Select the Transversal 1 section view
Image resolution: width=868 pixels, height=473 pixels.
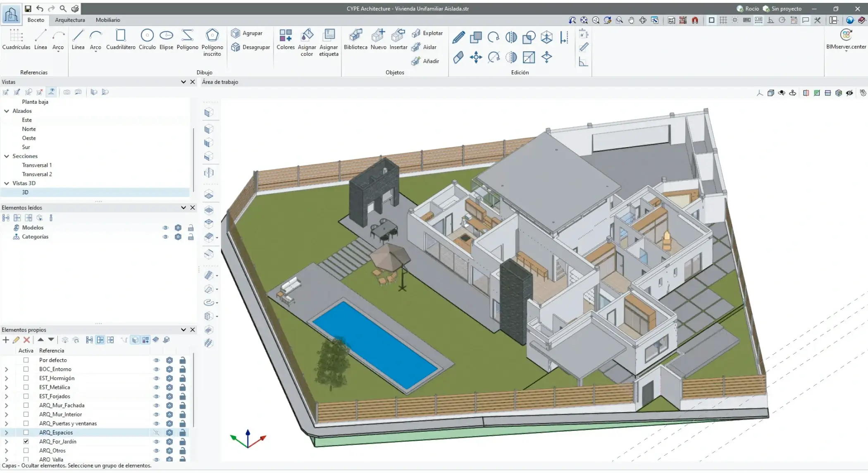[x=37, y=165]
